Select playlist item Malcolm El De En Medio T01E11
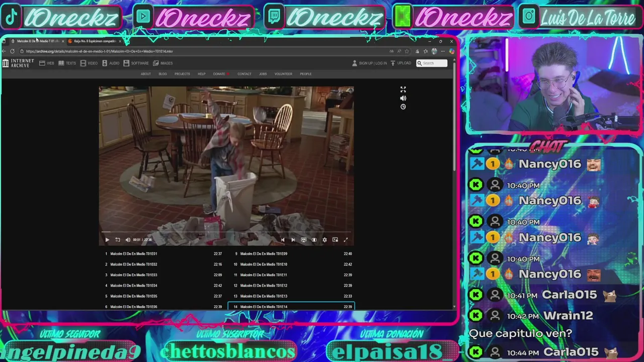Viewport: 644px width, 362px height. tap(292, 275)
